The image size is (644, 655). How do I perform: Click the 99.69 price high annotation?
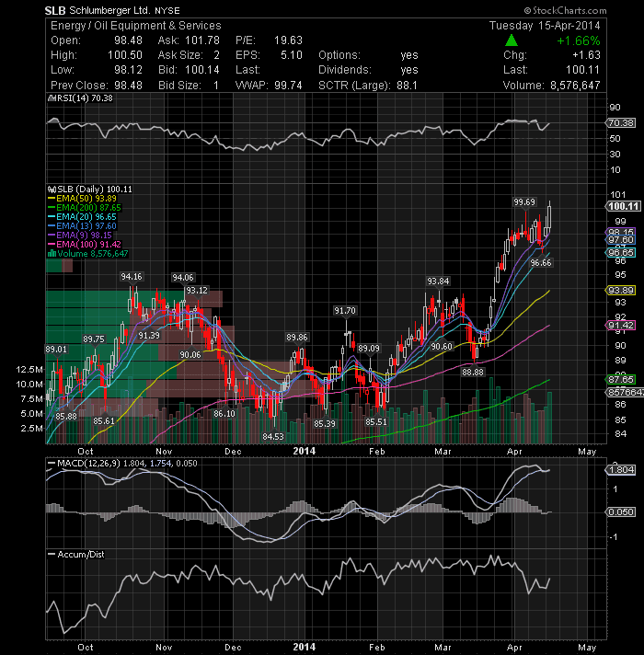point(524,202)
